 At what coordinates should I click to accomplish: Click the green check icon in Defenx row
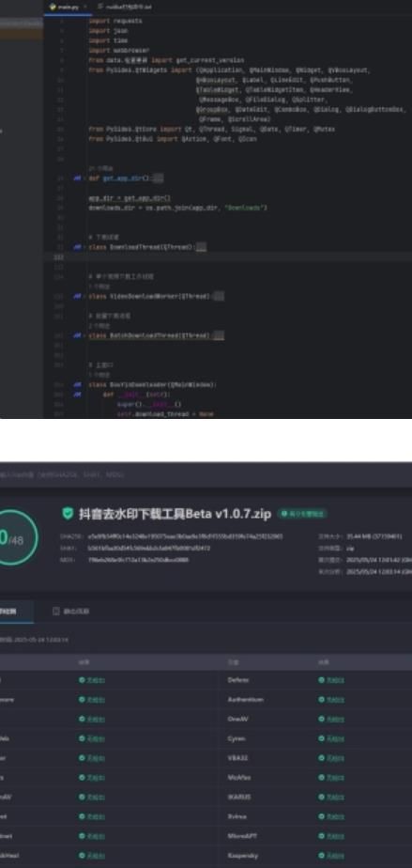coord(321,680)
